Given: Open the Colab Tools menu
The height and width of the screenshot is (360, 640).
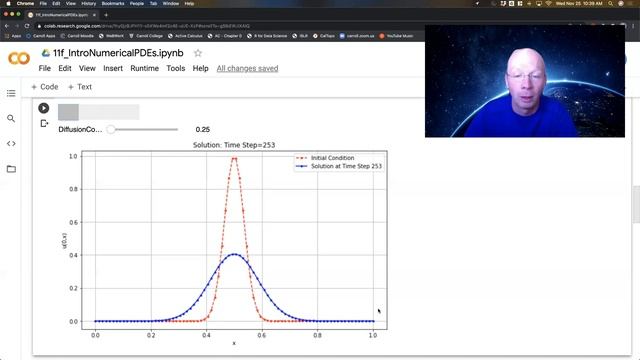Looking at the screenshot, I should 176,68.
